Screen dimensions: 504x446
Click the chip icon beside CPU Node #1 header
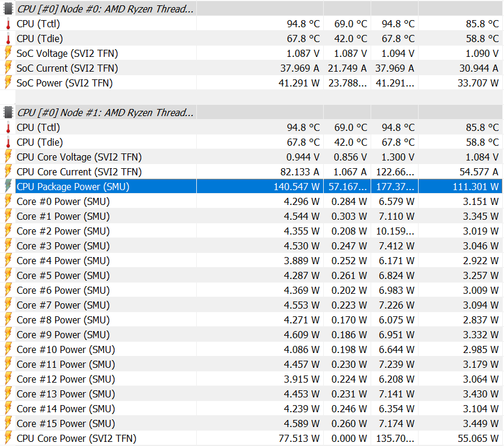point(8,113)
